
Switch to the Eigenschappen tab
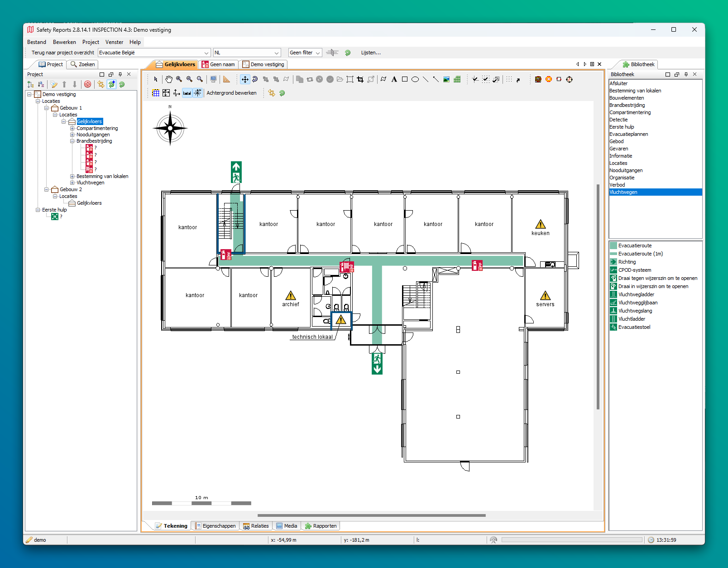216,526
